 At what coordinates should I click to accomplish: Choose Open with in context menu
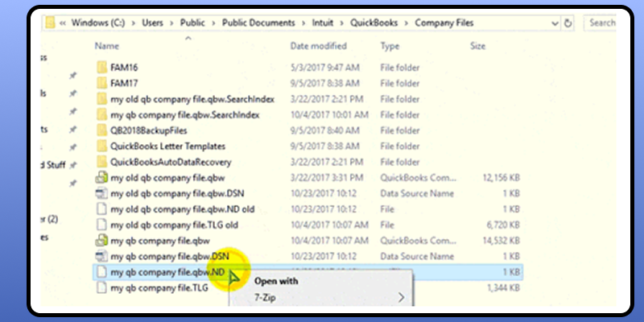[276, 281]
